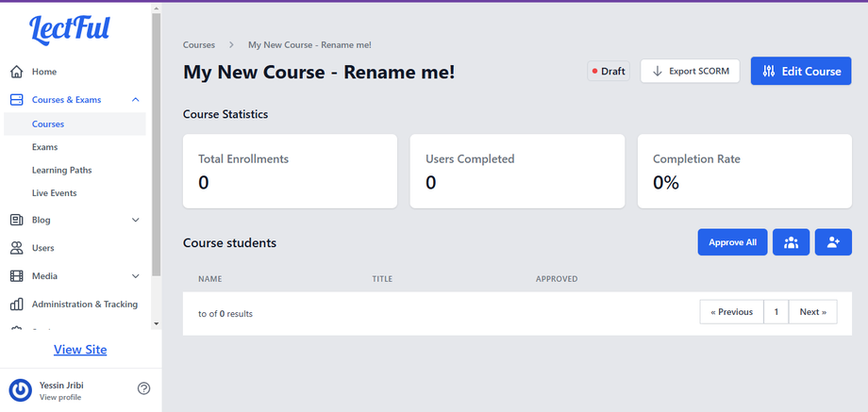
Task: Click the add student icon button
Action: [833, 242]
